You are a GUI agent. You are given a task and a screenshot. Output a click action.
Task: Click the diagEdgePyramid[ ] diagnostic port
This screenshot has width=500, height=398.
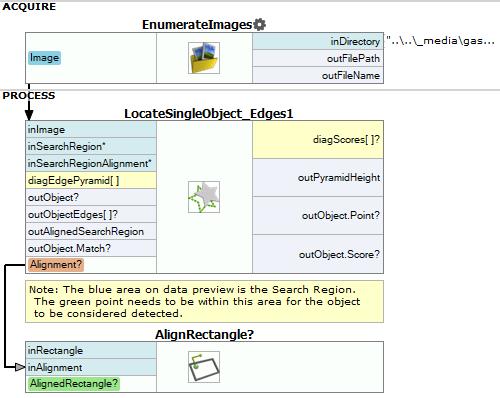pyautogui.click(x=91, y=180)
